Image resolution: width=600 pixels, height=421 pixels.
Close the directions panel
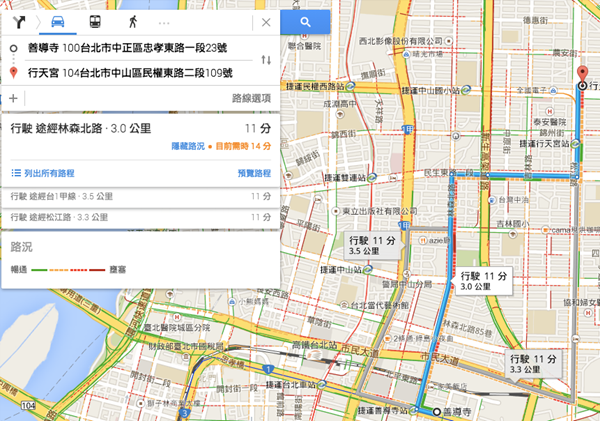pyautogui.click(x=266, y=23)
